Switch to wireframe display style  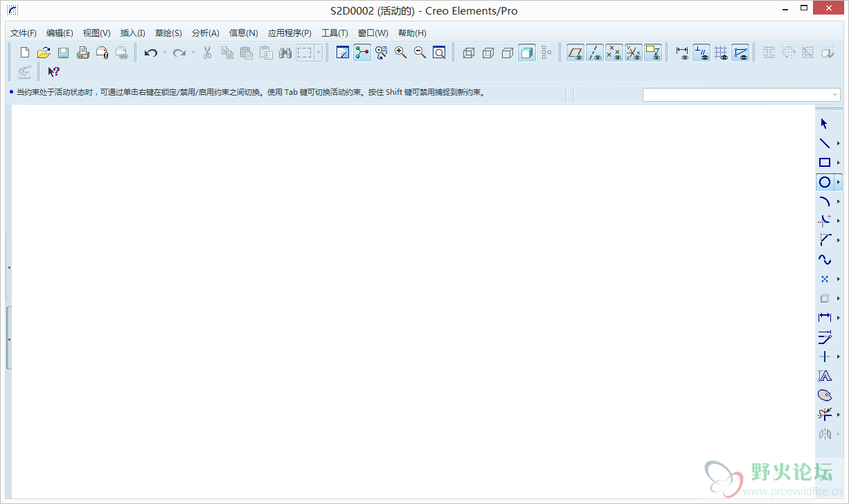(x=469, y=53)
